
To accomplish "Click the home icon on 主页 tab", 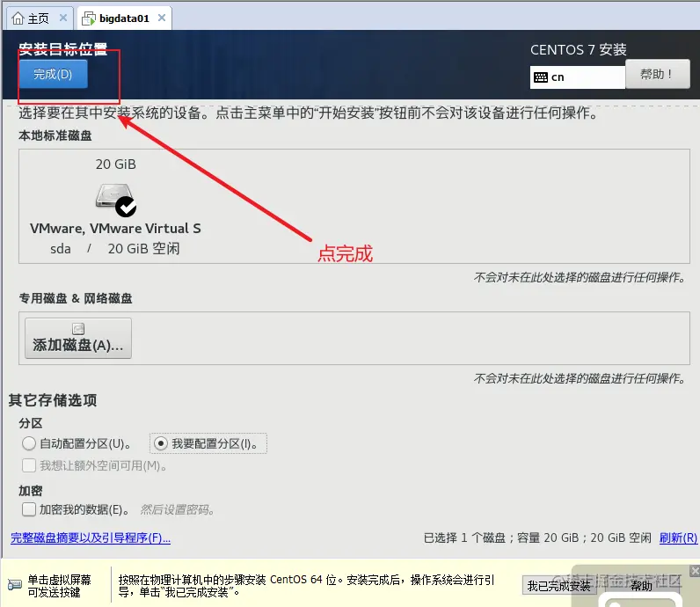I will click(18, 18).
